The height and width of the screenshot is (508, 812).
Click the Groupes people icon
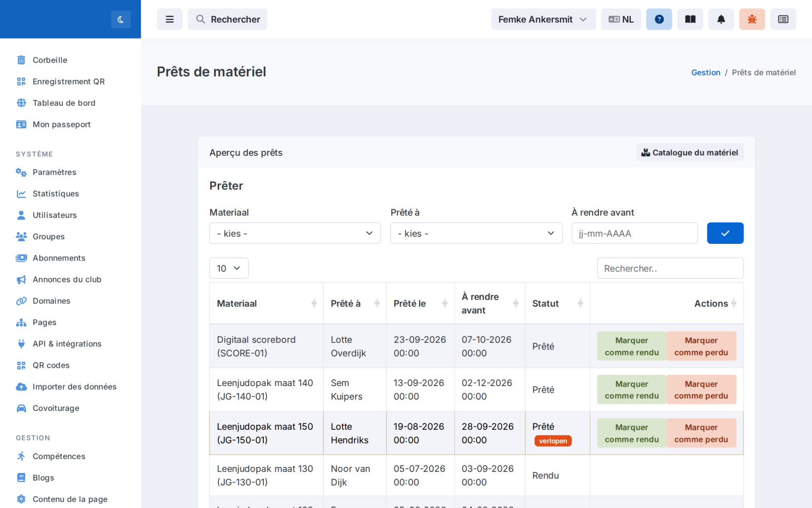(21, 236)
